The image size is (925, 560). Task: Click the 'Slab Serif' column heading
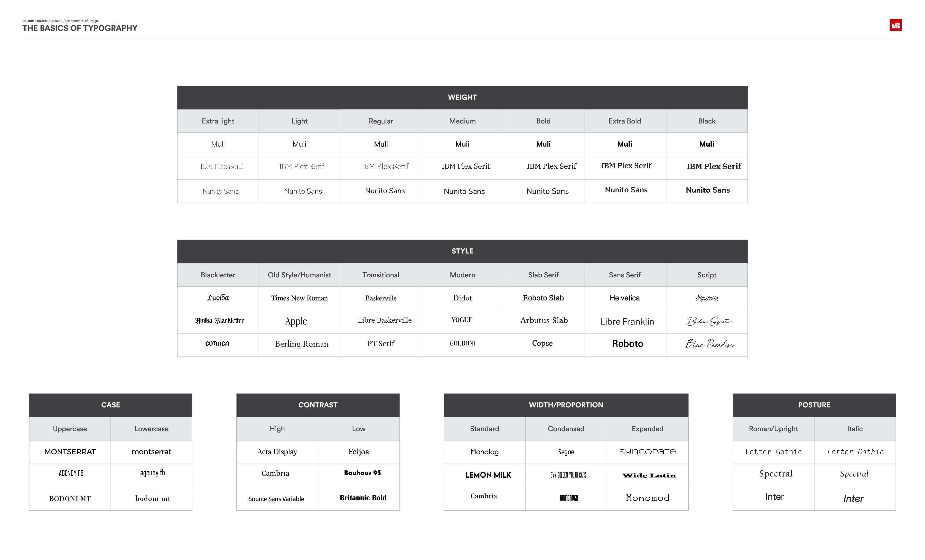coord(543,275)
